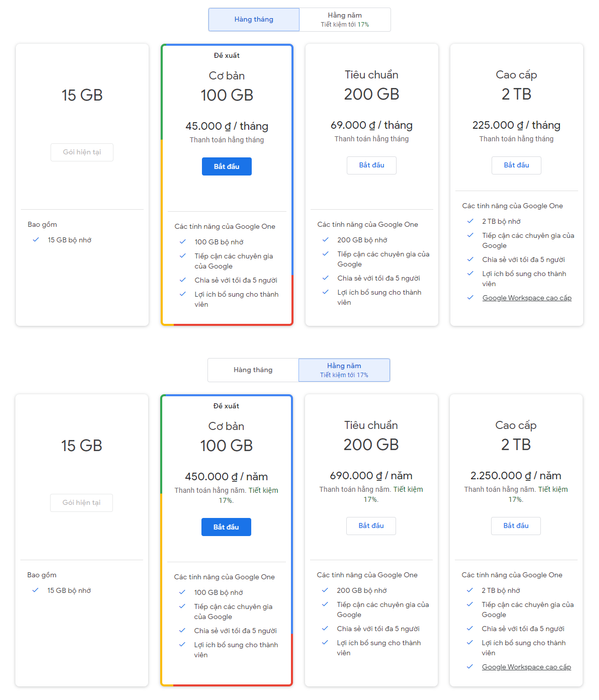Select Hàng tháng tab in top toggle
The height and width of the screenshot is (700, 599).
[254, 20]
